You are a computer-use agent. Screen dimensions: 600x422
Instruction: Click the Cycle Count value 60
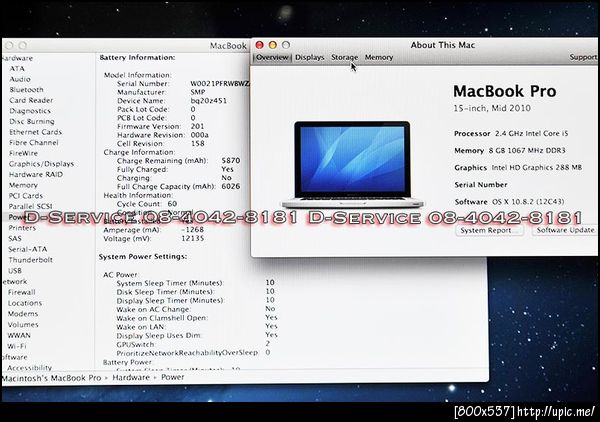(x=172, y=204)
